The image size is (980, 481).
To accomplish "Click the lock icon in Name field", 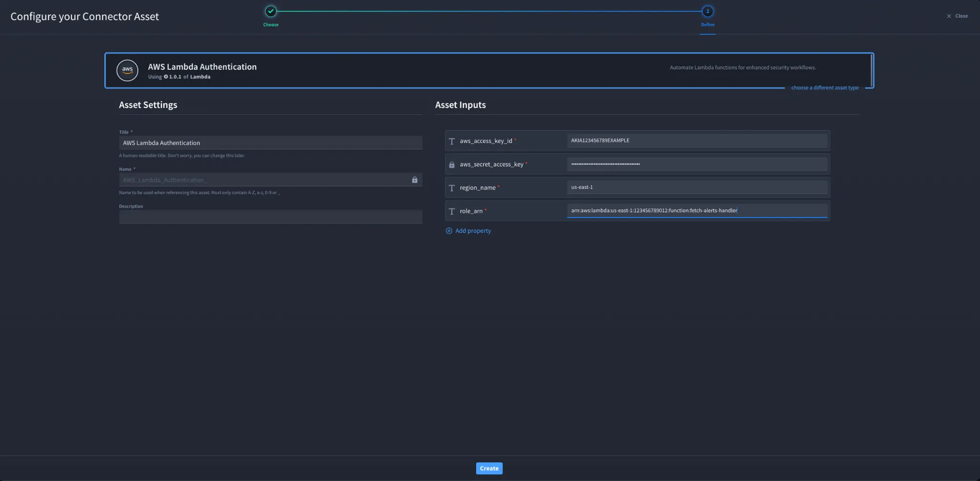I will pos(415,180).
